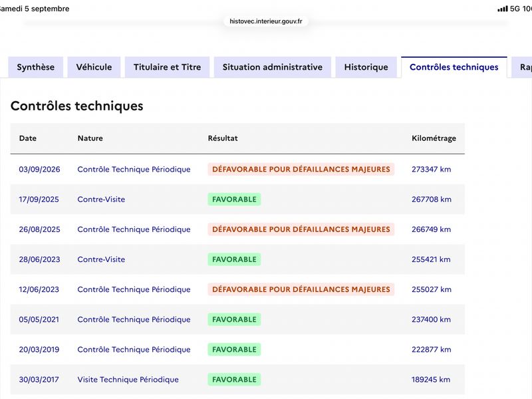Select the 03/09/2026 inspection row date

(39, 170)
